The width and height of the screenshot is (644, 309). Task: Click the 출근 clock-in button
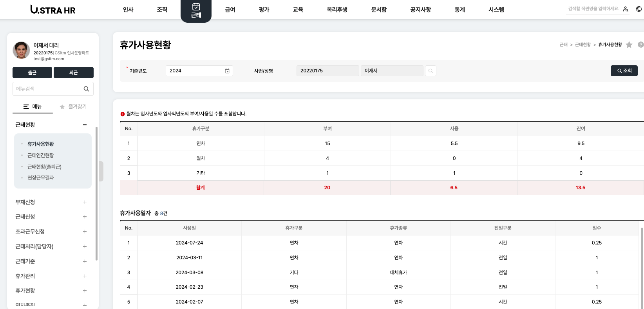pyautogui.click(x=32, y=72)
